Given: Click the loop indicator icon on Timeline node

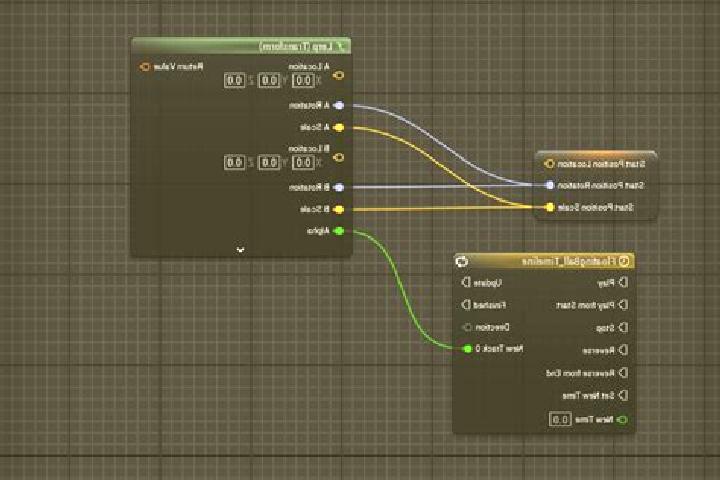Looking at the screenshot, I should pyautogui.click(x=461, y=261).
